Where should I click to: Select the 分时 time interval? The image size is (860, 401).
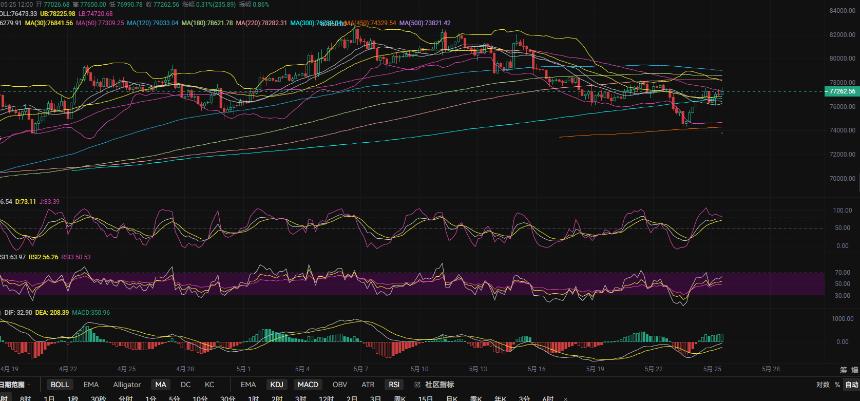(x=125, y=398)
